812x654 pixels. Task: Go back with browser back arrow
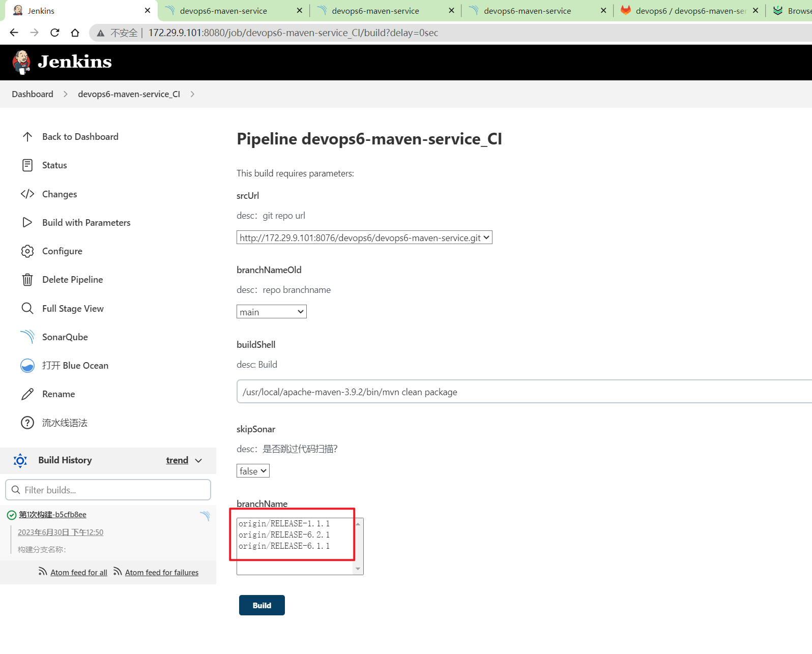14,33
